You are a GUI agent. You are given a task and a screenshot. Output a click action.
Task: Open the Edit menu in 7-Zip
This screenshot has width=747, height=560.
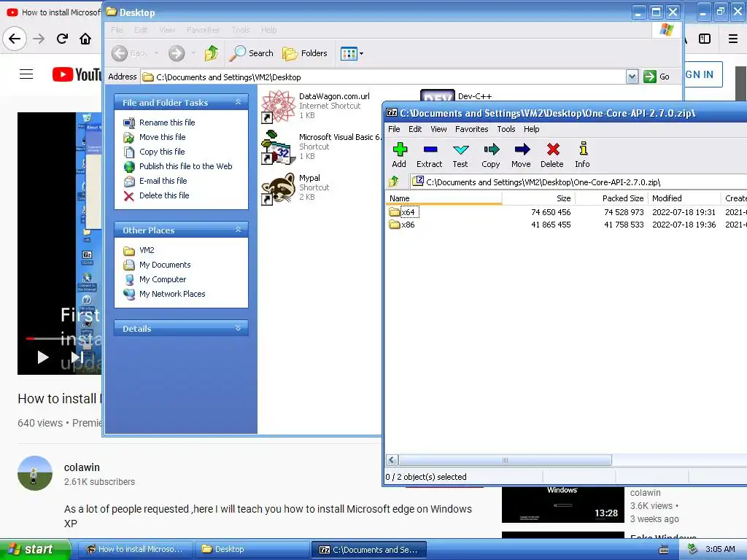pos(415,129)
